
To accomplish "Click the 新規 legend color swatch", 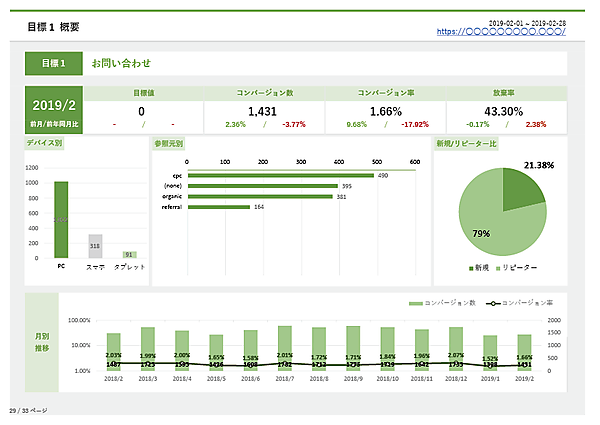I will (470, 268).
